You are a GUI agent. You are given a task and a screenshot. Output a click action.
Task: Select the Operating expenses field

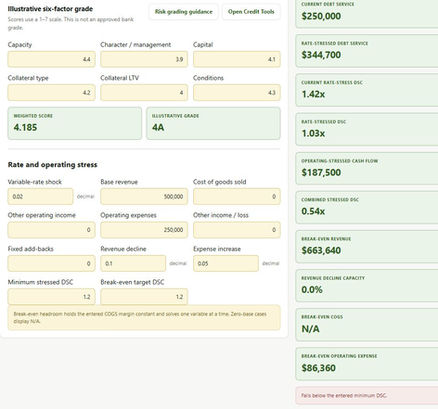[144, 230]
